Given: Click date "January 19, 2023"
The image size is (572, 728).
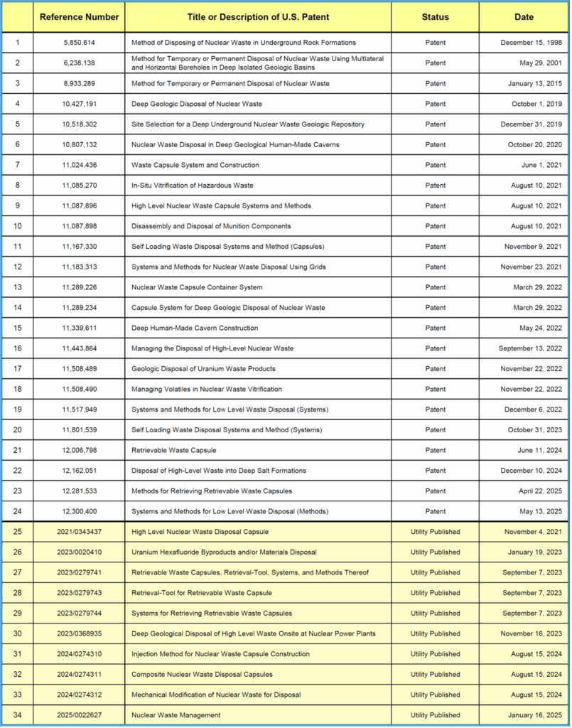Looking at the screenshot, I should [534, 552].
